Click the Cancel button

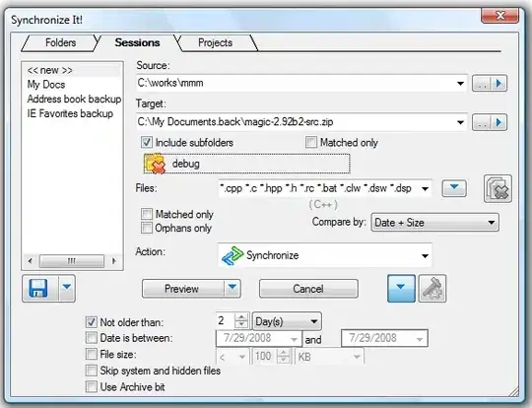click(x=308, y=289)
